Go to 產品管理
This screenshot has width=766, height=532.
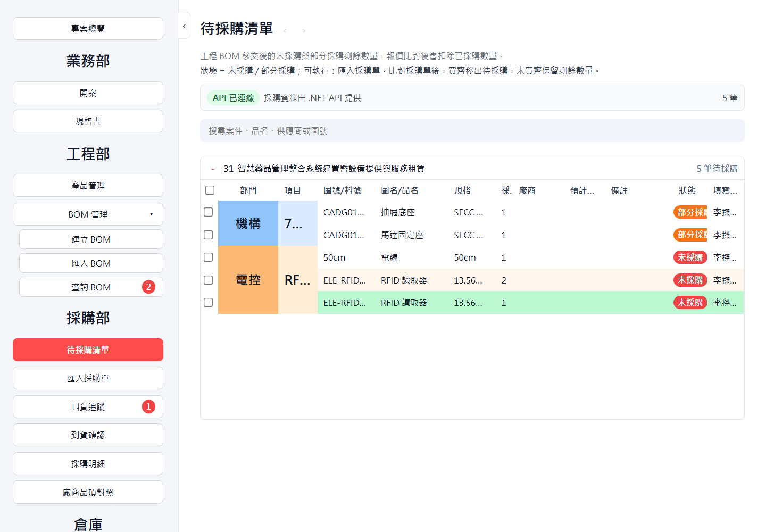point(88,185)
